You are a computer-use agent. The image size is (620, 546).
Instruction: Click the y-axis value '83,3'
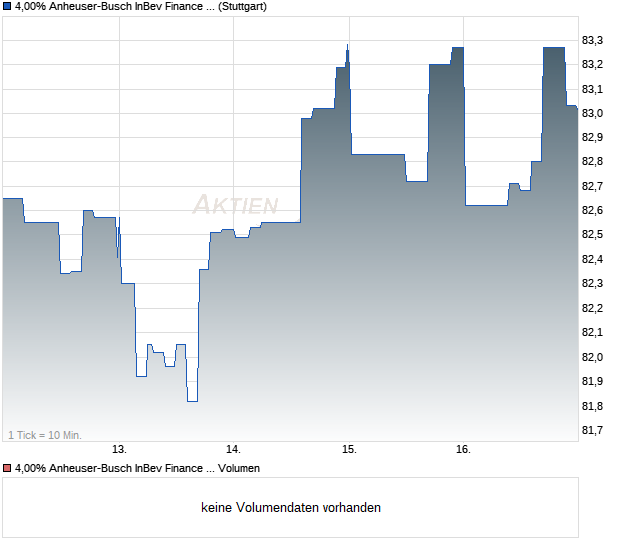(x=592, y=40)
